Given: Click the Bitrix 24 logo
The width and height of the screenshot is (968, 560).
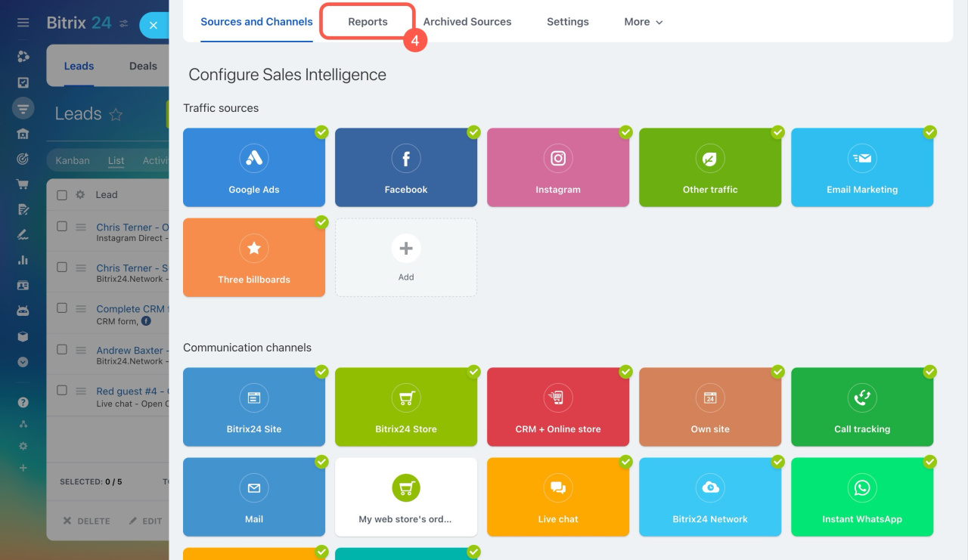Looking at the screenshot, I should [x=79, y=23].
